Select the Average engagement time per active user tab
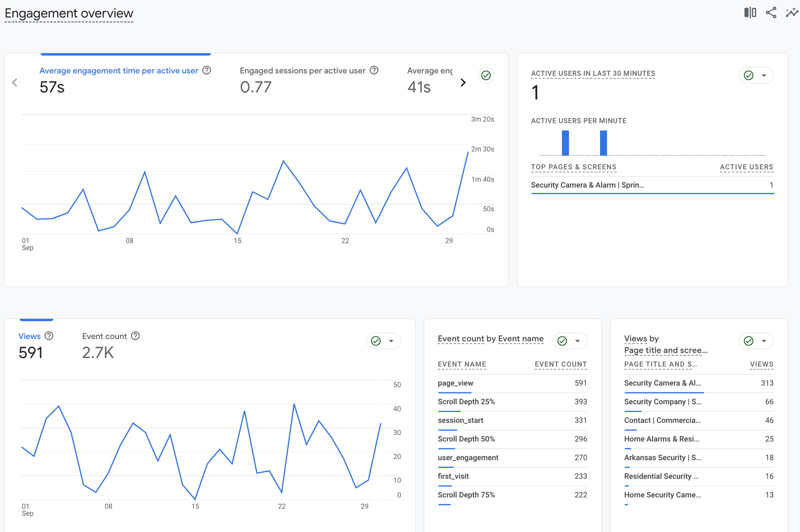800x532 pixels. (119, 71)
